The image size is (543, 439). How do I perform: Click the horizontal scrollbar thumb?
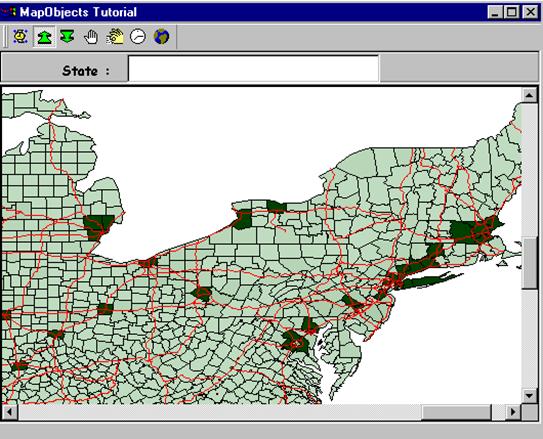(456, 412)
